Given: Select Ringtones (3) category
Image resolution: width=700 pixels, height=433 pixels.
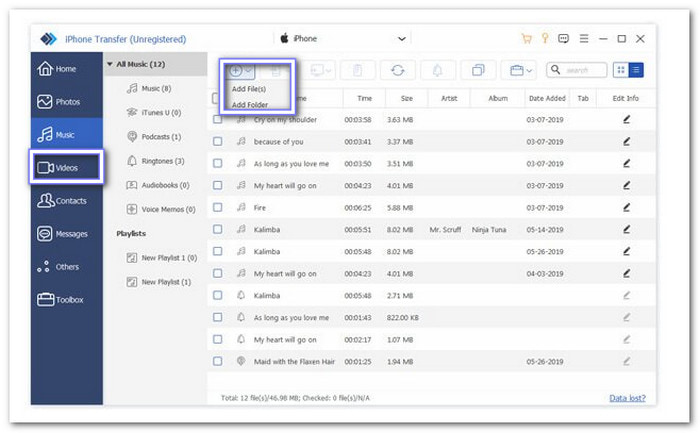Looking at the screenshot, I should pyautogui.click(x=162, y=161).
